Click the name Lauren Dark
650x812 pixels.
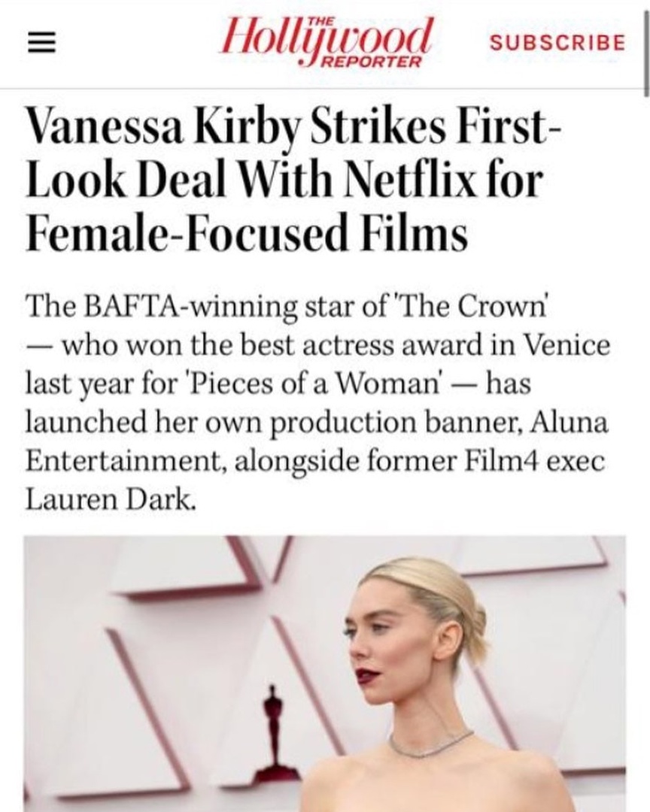pyautogui.click(x=111, y=499)
